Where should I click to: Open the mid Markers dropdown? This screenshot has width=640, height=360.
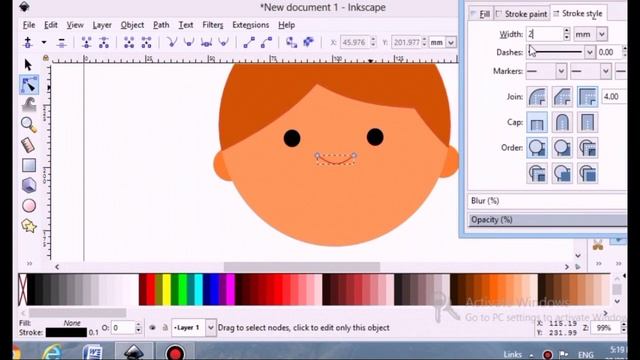(606, 71)
